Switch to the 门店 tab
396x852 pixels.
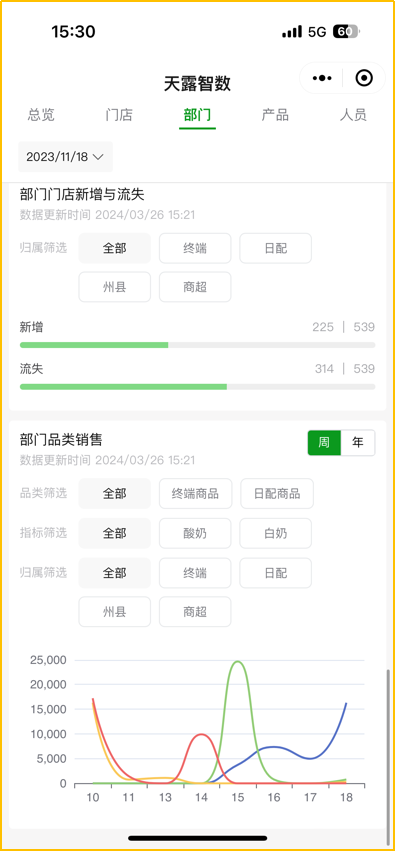tap(119, 115)
